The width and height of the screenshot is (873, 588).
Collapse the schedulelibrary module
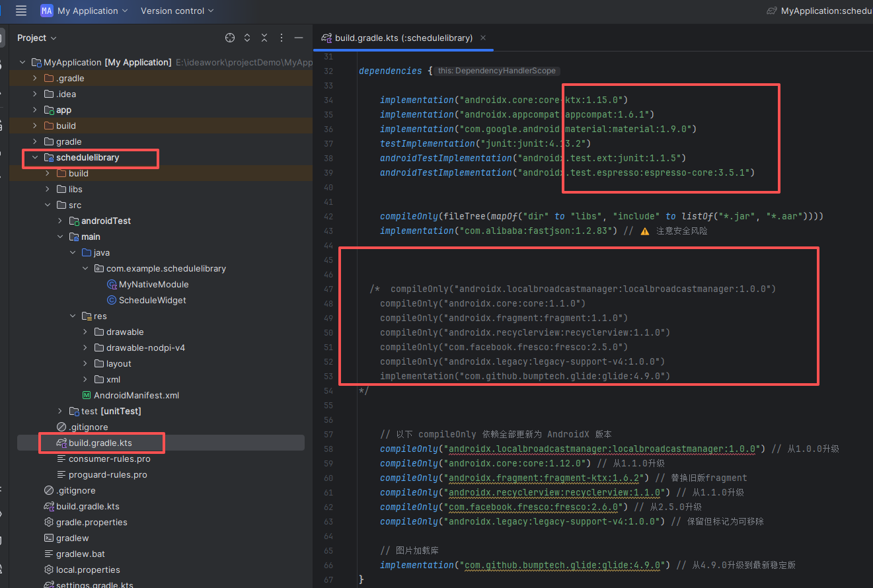(x=35, y=157)
